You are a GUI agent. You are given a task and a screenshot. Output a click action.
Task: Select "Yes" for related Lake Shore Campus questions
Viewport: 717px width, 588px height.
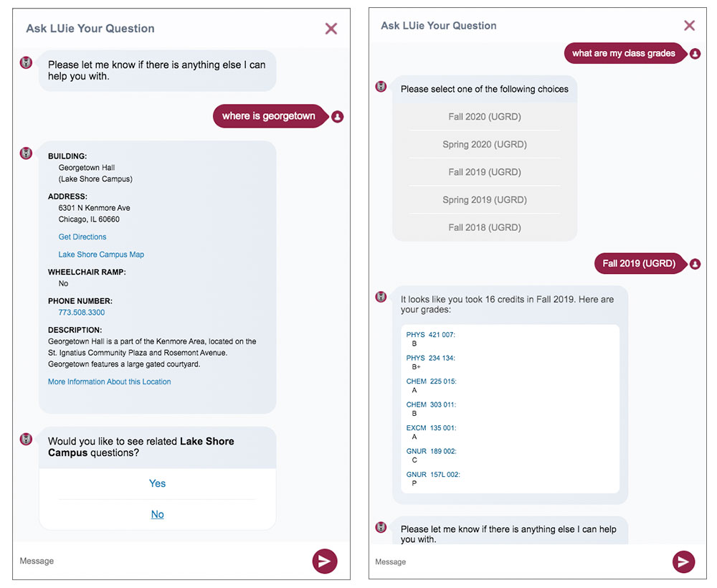pyautogui.click(x=157, y=483)
